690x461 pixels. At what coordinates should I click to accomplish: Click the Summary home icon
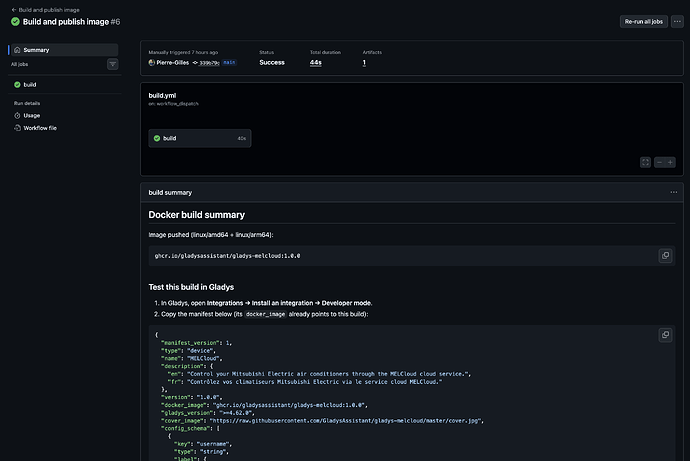[17, 50]
